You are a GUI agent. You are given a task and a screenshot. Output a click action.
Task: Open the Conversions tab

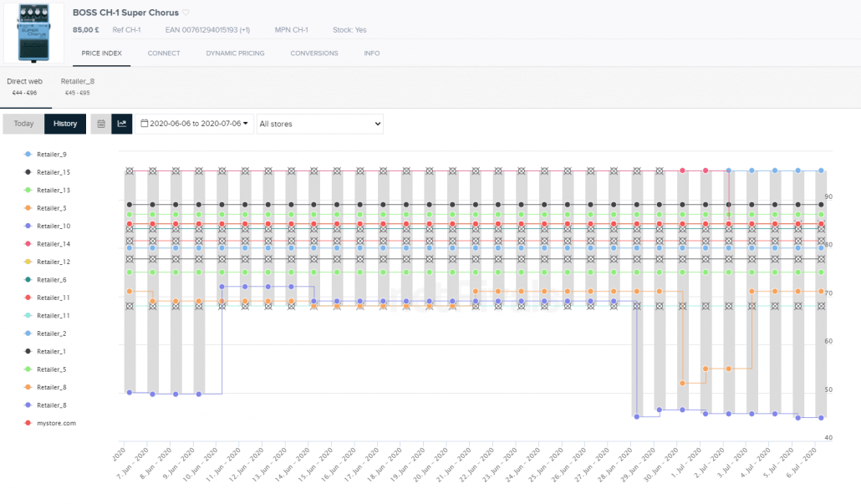click(x=314, y=53)
